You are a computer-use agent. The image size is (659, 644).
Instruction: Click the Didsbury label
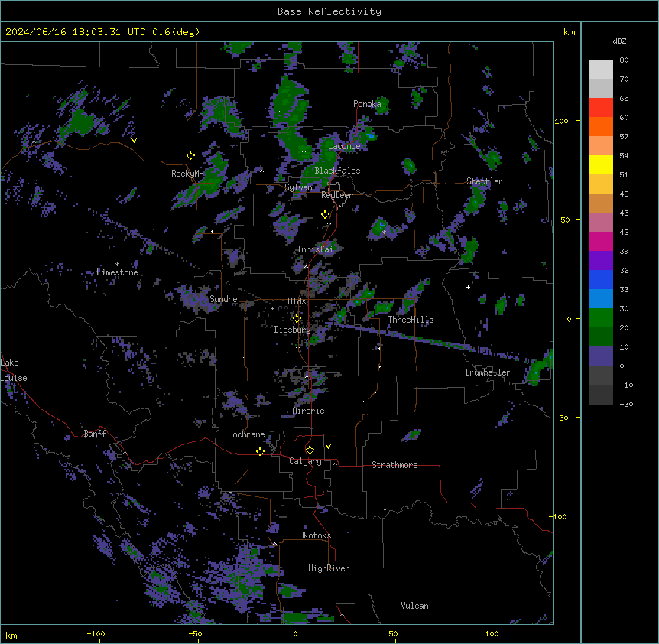click(293, 330)
